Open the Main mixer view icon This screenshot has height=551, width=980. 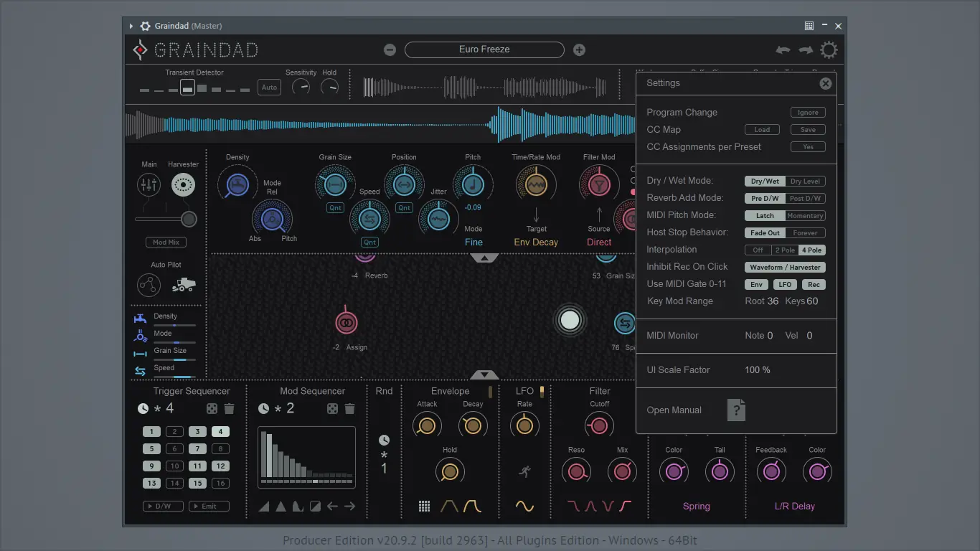[149, 185]
